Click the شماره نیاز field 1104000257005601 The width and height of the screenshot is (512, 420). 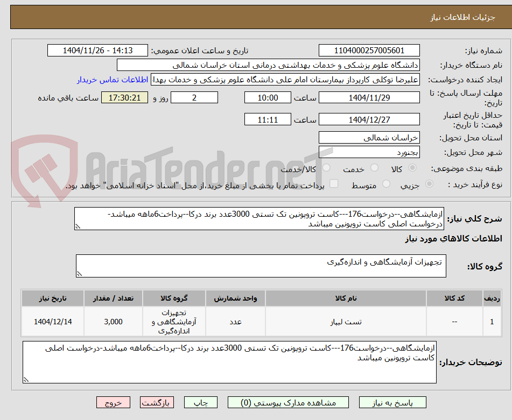point(369,51)
